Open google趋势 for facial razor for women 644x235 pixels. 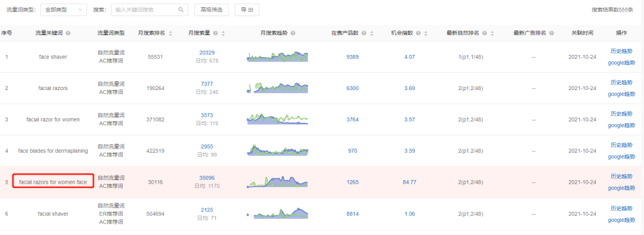[x=621, y=125]
